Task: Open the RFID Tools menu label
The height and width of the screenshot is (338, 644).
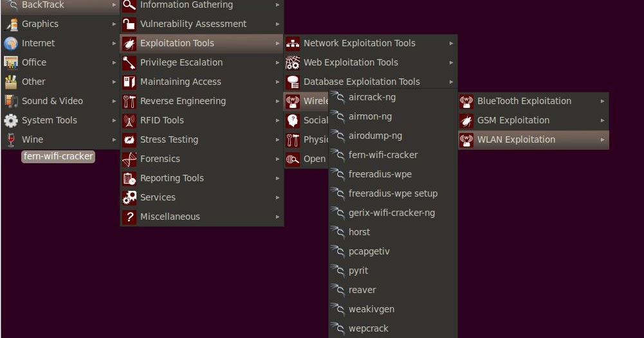Action: click(162, 120)
